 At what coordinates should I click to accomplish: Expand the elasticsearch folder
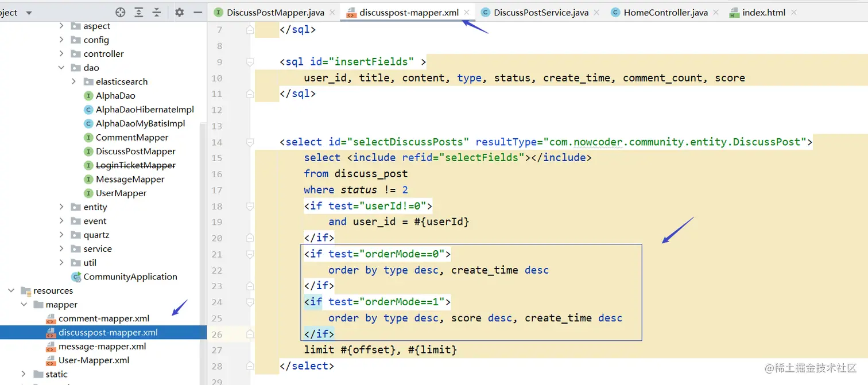pyautogui.click(x=73, y=81)
